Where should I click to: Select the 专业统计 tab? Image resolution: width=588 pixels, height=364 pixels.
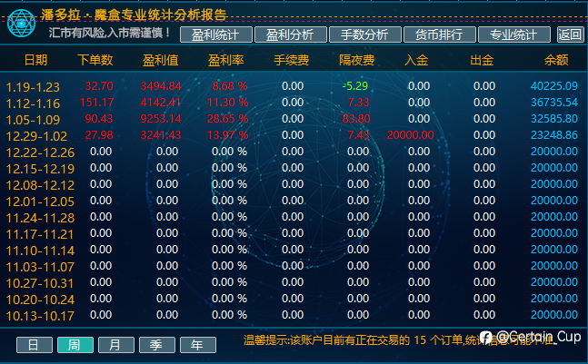(x=513, y=34)
